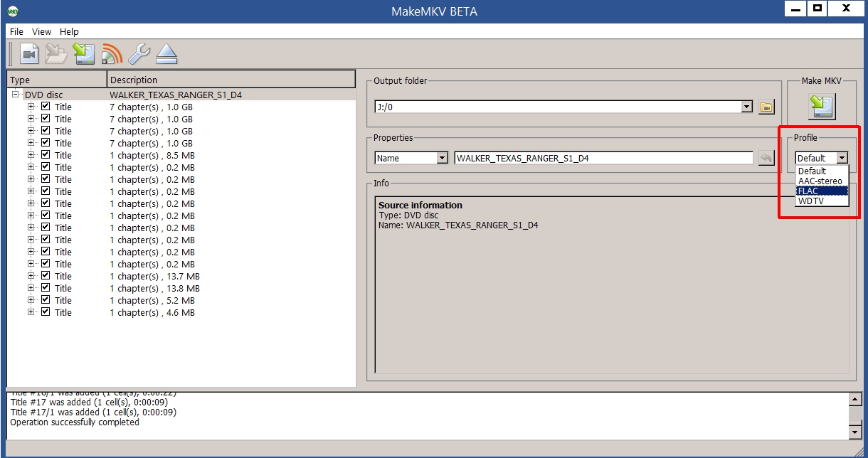
Task: Uncheck the 4.6 MB title checkbox
Action: (x=46, y=312)
